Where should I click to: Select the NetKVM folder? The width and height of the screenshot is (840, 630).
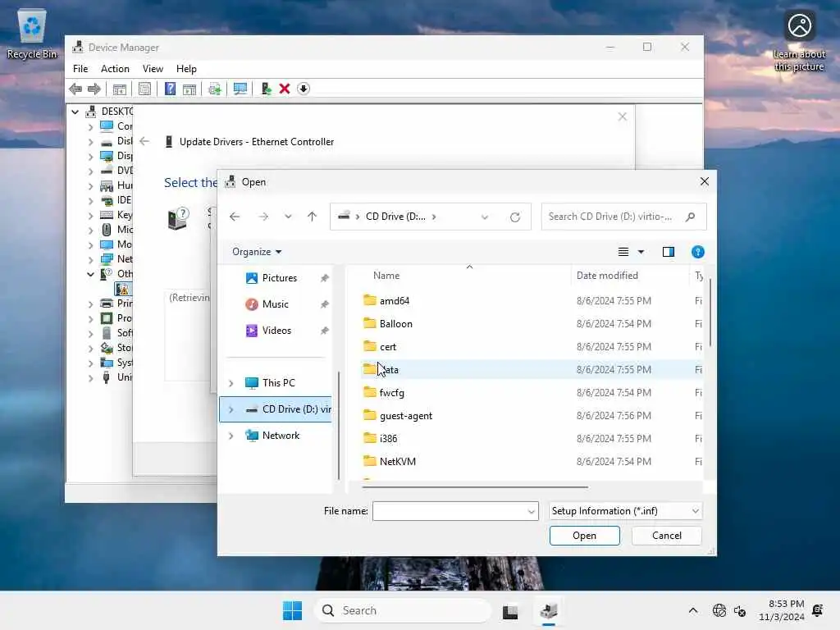pos(398,461)
